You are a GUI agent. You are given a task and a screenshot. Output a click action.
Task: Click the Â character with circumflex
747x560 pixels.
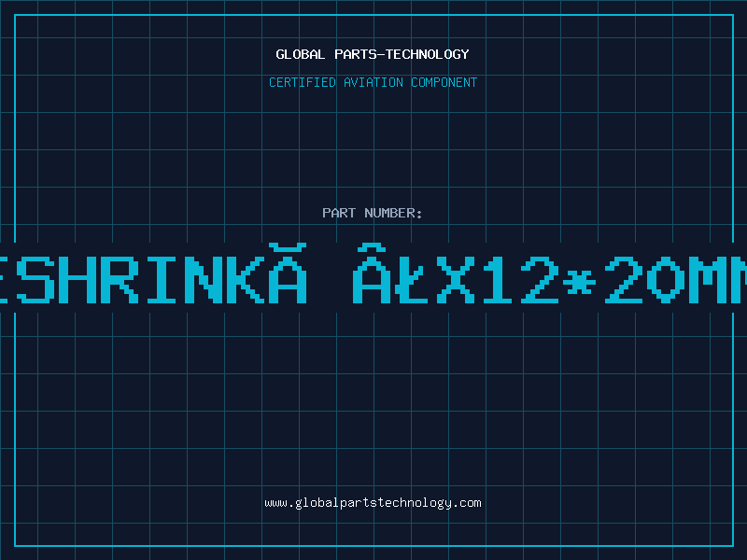point(372,273)
